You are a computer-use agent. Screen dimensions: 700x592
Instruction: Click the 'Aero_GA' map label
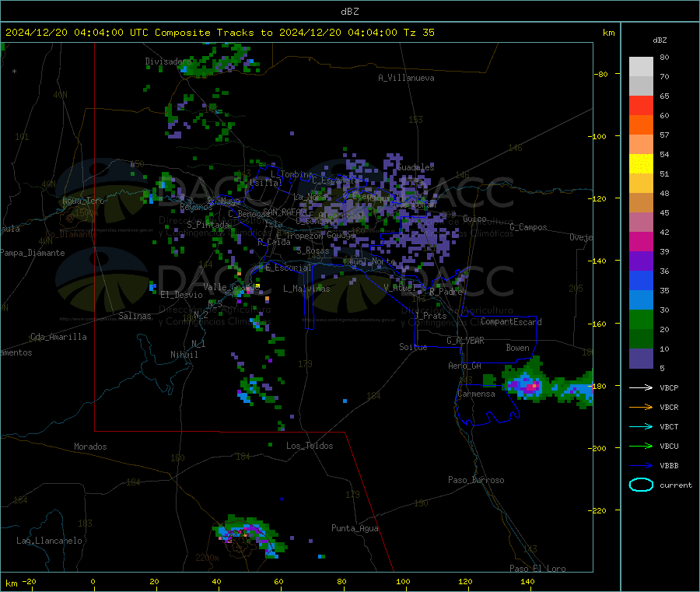(x=465, y=366)
